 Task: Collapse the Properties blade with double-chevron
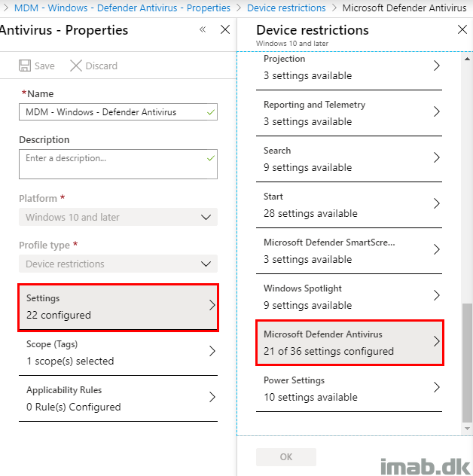click(x=203, y=29)
